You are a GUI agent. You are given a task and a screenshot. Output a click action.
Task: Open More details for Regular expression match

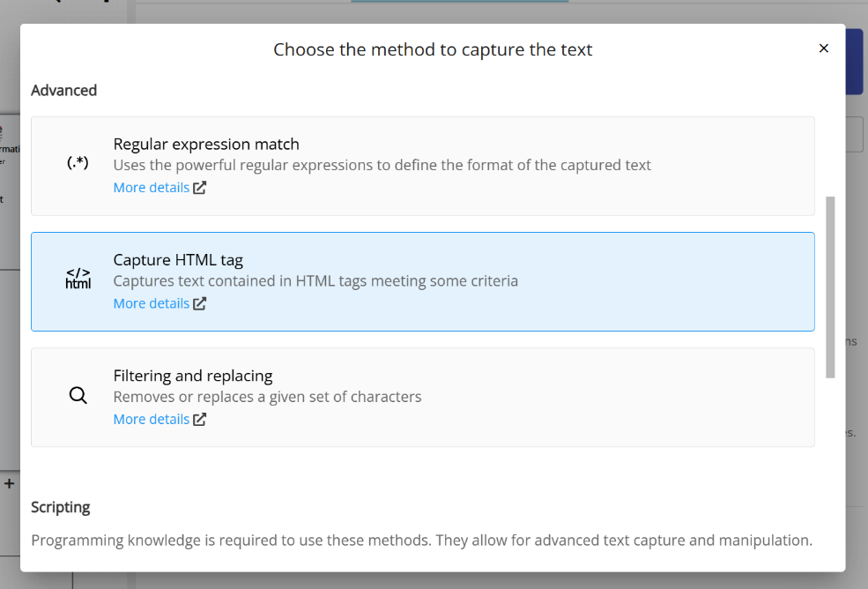click(x=151, y=187)
